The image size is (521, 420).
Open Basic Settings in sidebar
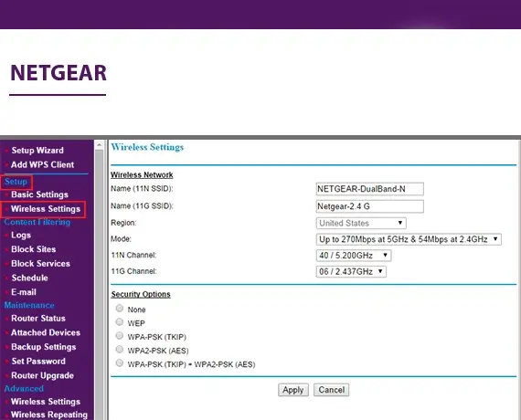39,194
